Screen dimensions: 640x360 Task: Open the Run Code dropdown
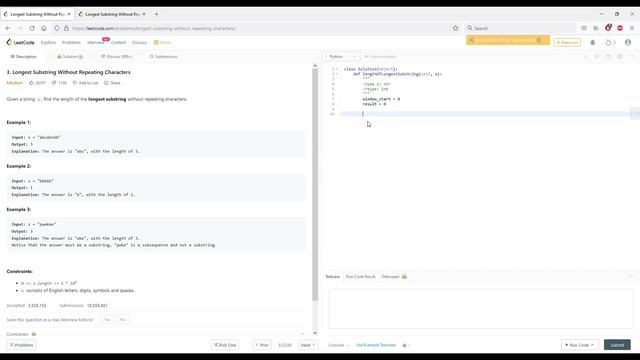click(x=579, y=345)
